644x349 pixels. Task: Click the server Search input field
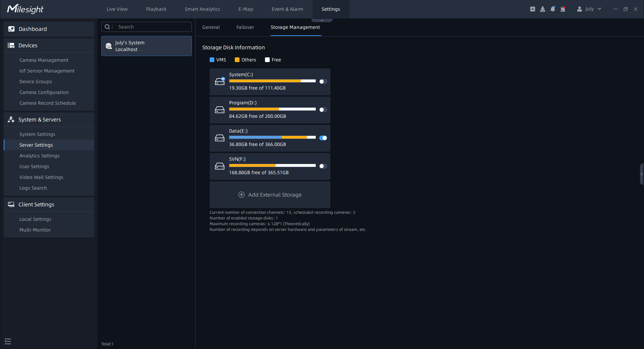tap(153, 27)
